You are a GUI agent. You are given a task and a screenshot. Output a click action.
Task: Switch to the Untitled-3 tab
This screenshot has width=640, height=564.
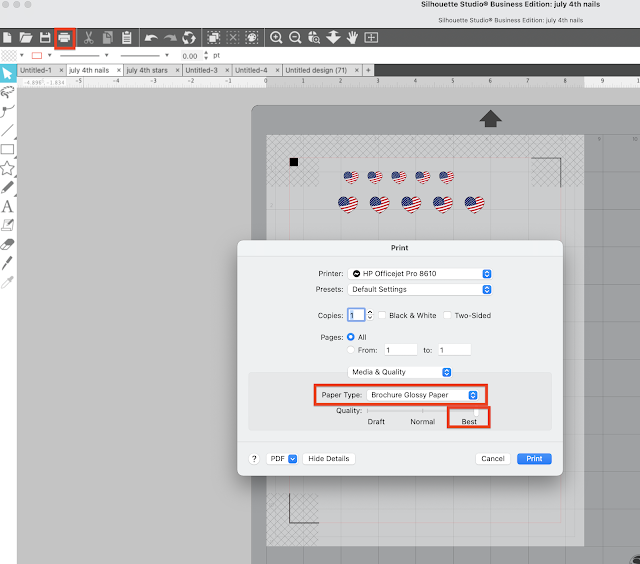coord(202,70)
